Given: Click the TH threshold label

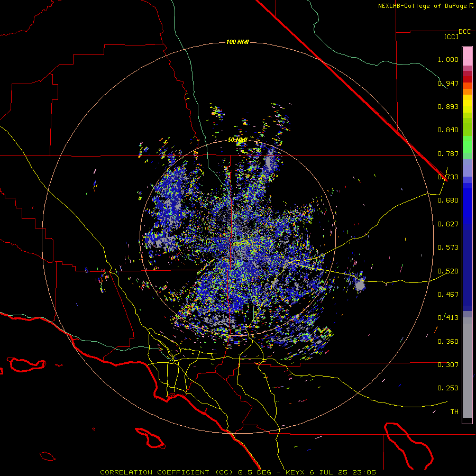Looking at the screenshot, I should [454, 412].
